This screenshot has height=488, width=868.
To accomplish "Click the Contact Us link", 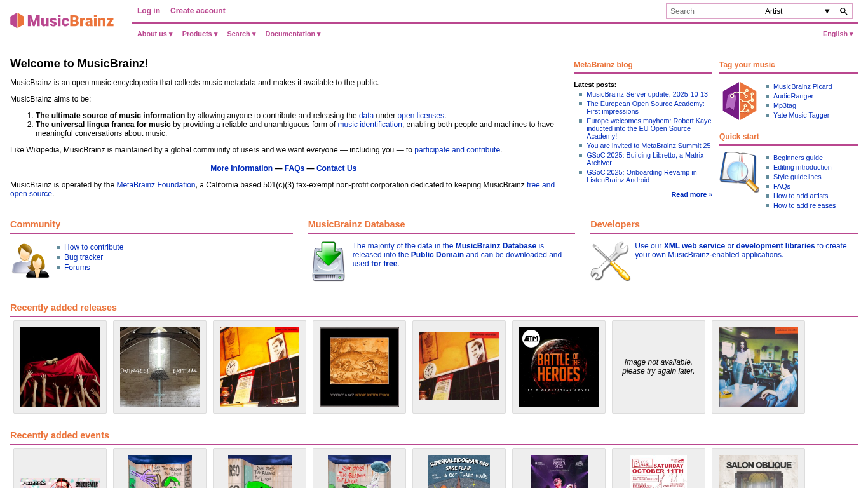I will [336, 168].
